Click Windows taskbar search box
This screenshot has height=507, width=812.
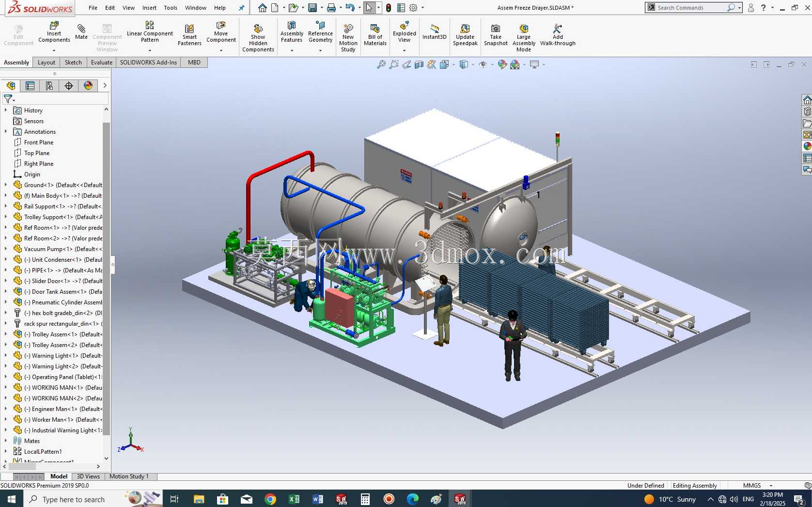click(74, 499)
